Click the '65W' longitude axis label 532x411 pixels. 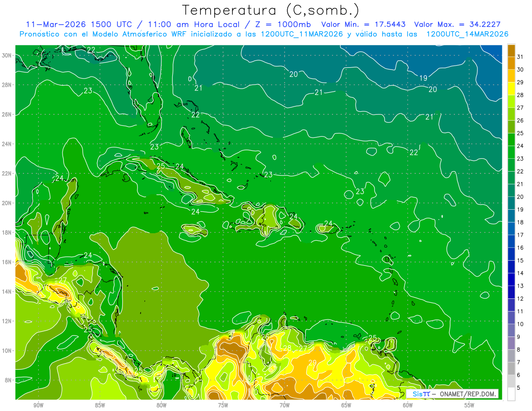tap(346, 405)
